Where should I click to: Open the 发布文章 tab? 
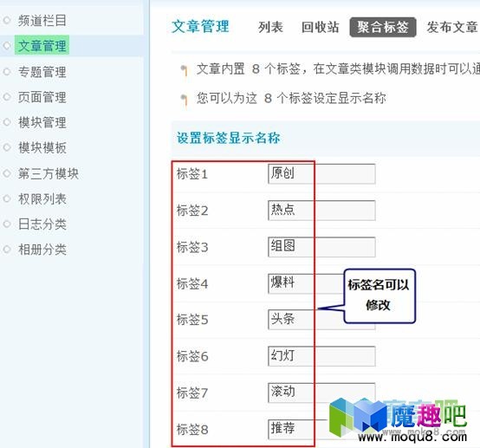pyautogui.click(x=452, y=27)
